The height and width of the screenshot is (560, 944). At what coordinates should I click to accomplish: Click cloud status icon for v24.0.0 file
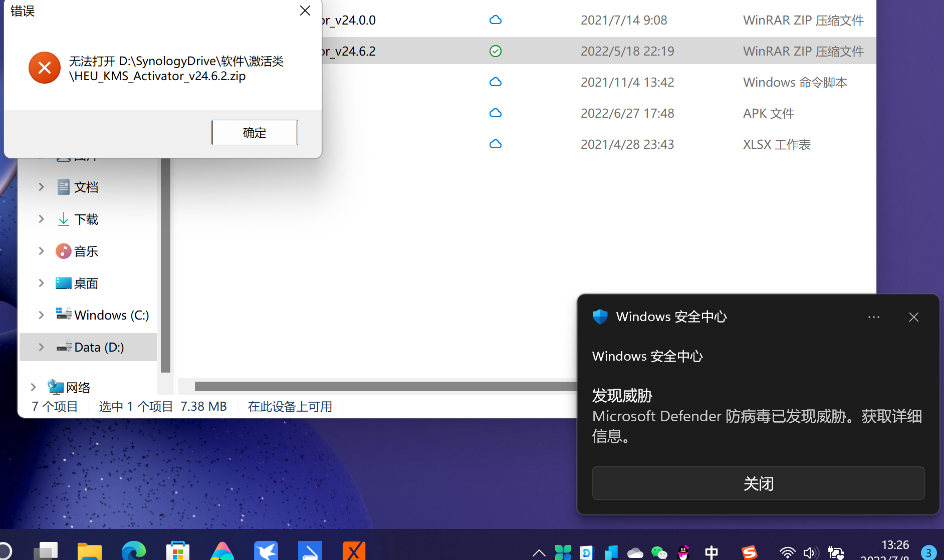pyautogui.click(x=496, y=20)
